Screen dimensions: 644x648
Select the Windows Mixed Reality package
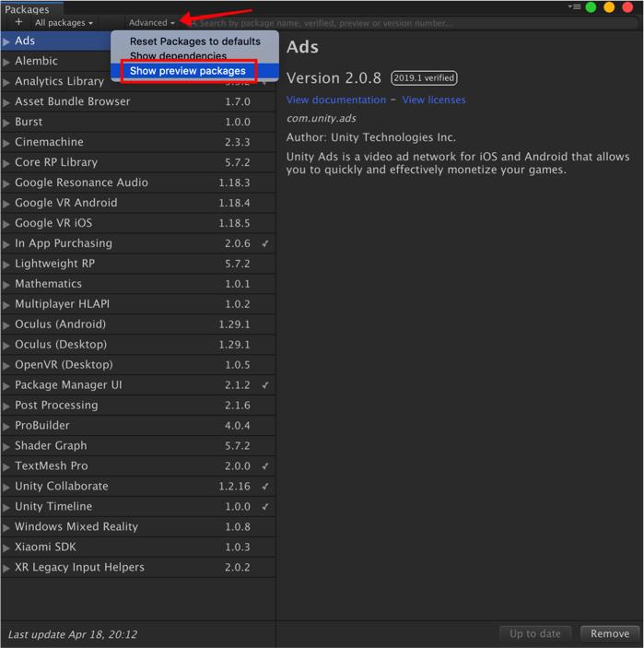138,527
